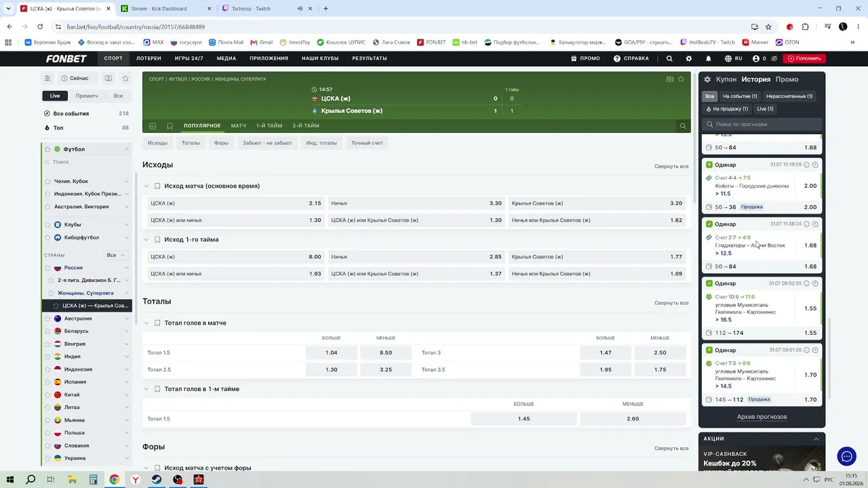Collapse Футбол sidebar group
The image size is (868, 488).
click(127, 149)
